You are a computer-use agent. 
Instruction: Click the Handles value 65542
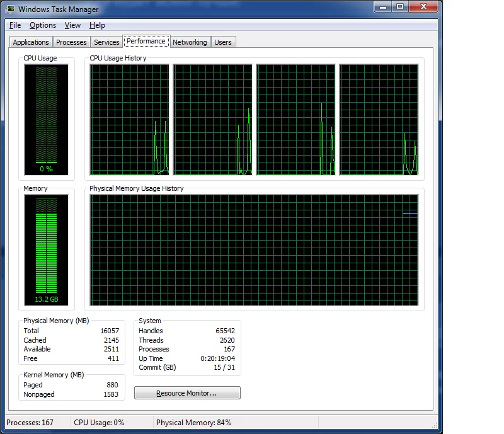226,331
